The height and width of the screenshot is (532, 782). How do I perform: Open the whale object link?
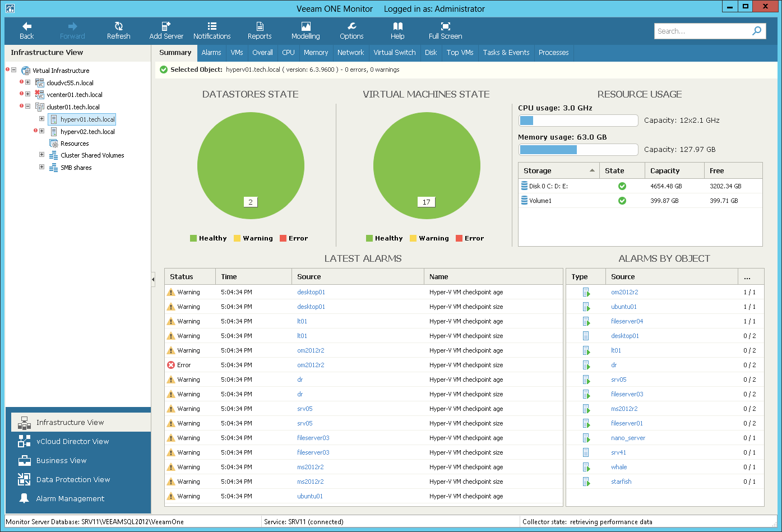click(x=619, y=467)
